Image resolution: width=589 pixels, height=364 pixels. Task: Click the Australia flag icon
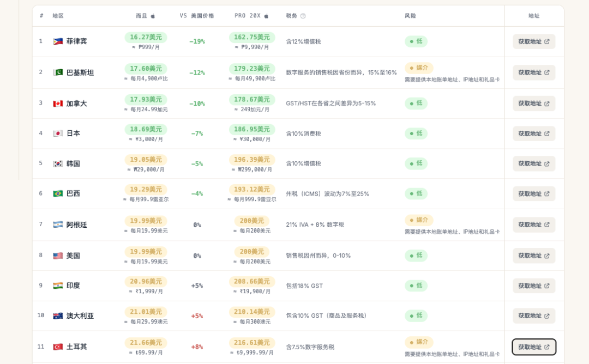(x=58, y=316)
